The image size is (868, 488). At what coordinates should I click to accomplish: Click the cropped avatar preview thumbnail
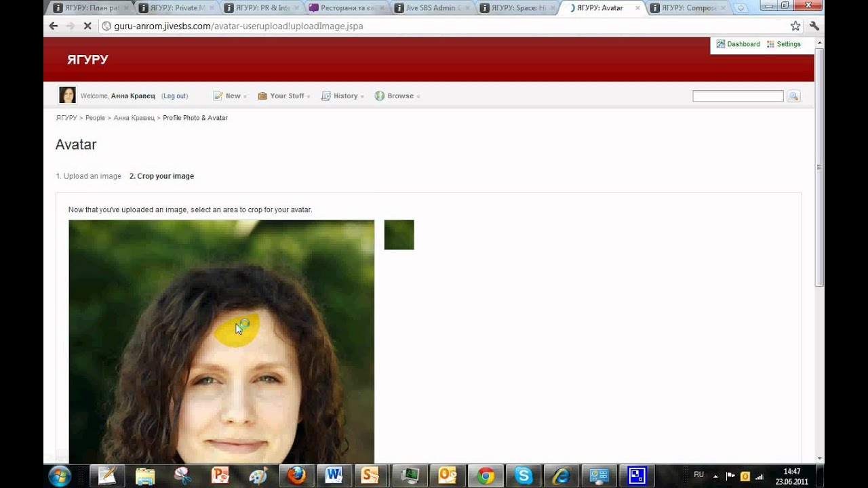coord(399,235)
